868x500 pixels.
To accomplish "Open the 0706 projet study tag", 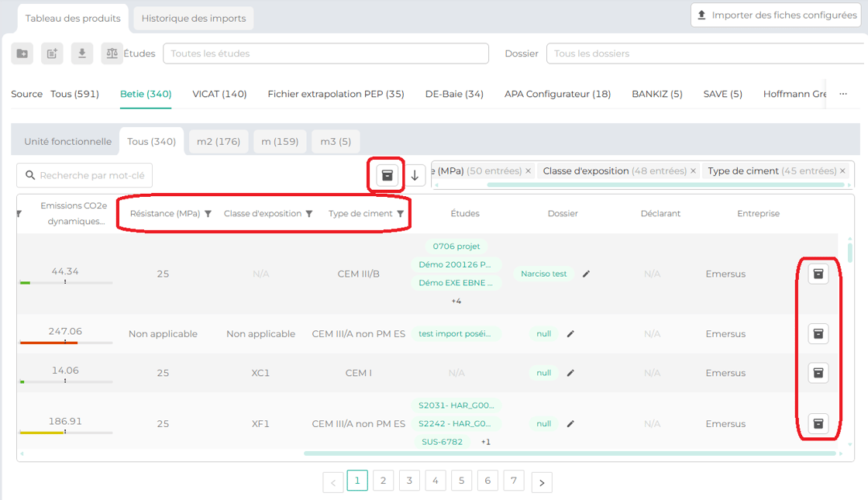I will tap(456, 247).
